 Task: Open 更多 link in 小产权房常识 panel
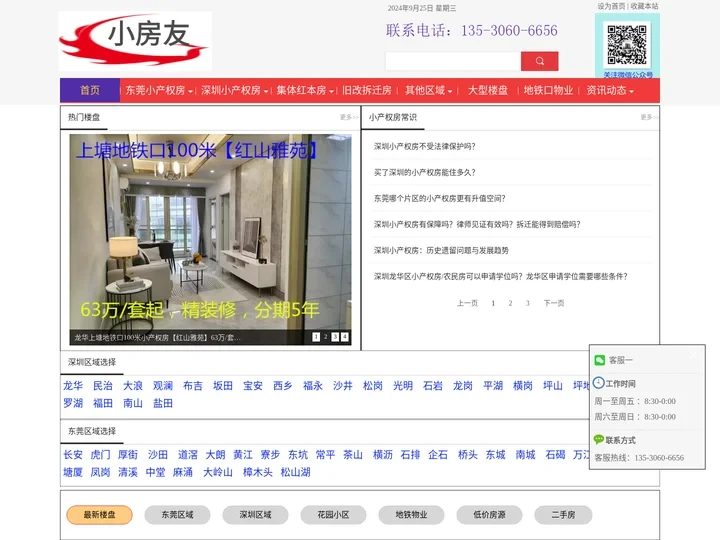[x=648, y=118]
